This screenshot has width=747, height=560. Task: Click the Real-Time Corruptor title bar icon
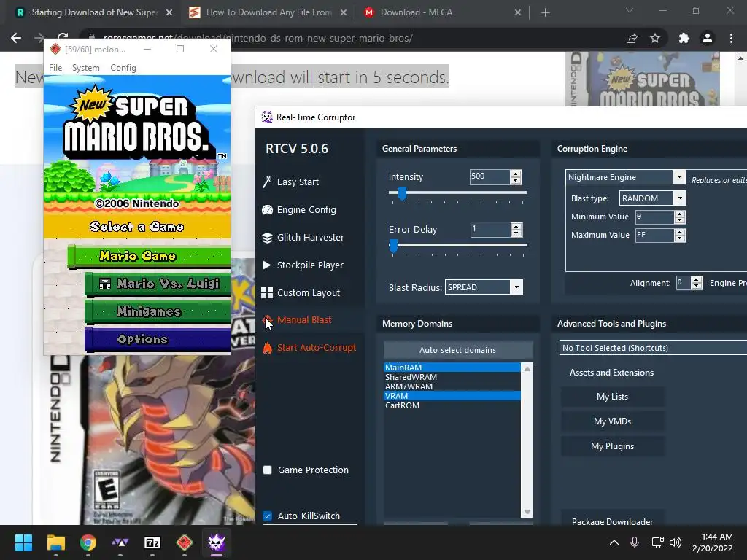[x=267, y=117]
